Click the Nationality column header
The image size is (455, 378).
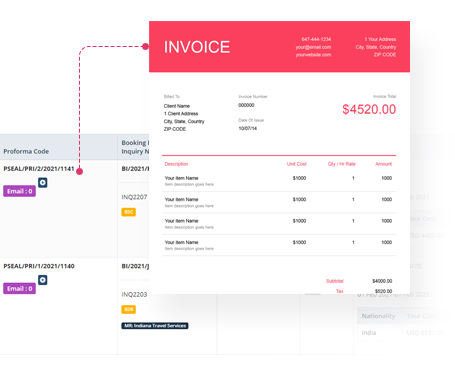coord(378,316)
